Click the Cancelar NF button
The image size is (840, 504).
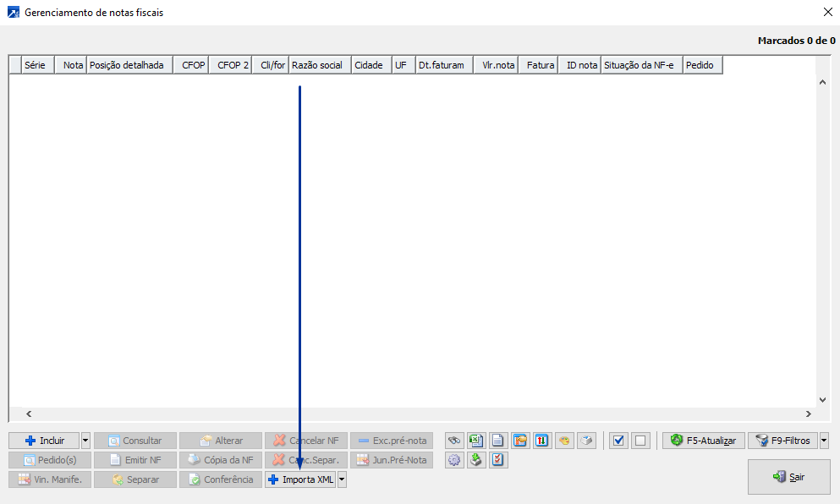tap(306, 441)
